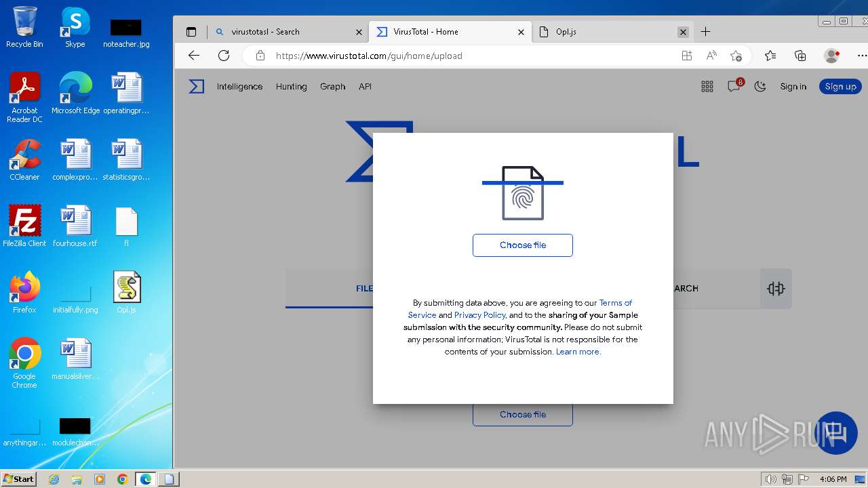Launch Microsoft Edge desktop shortcut
This screenshot has height=488, width=868.
tap(75, 94)
